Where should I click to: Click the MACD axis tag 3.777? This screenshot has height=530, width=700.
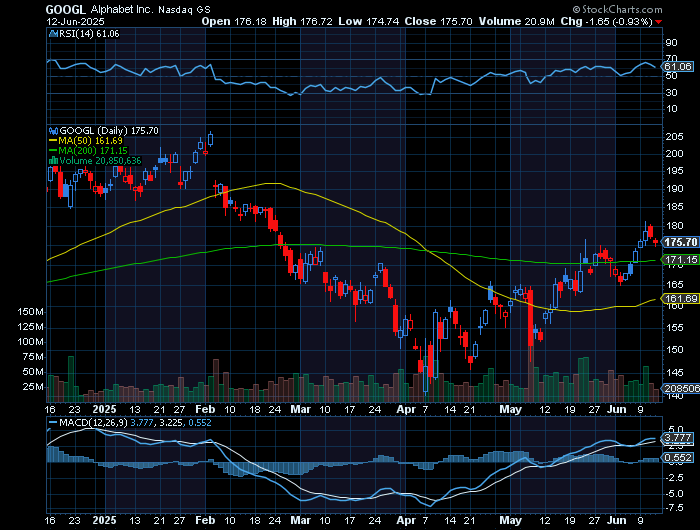tap(678, 438)
